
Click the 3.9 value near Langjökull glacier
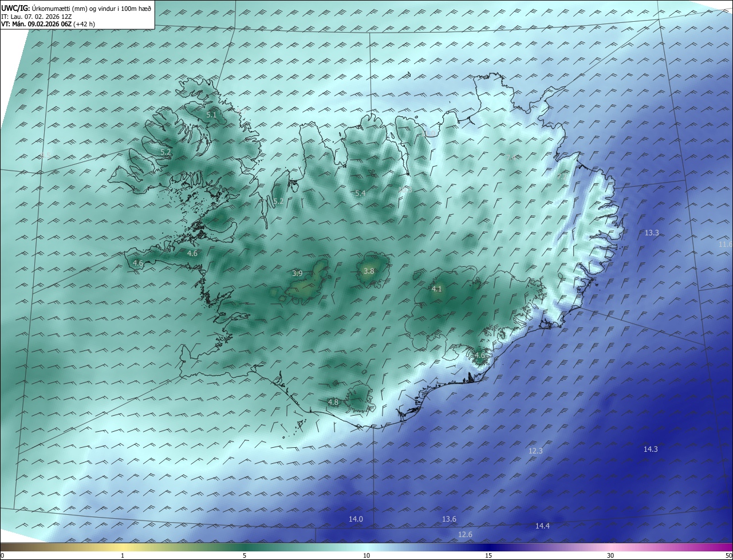coord(297,274)
